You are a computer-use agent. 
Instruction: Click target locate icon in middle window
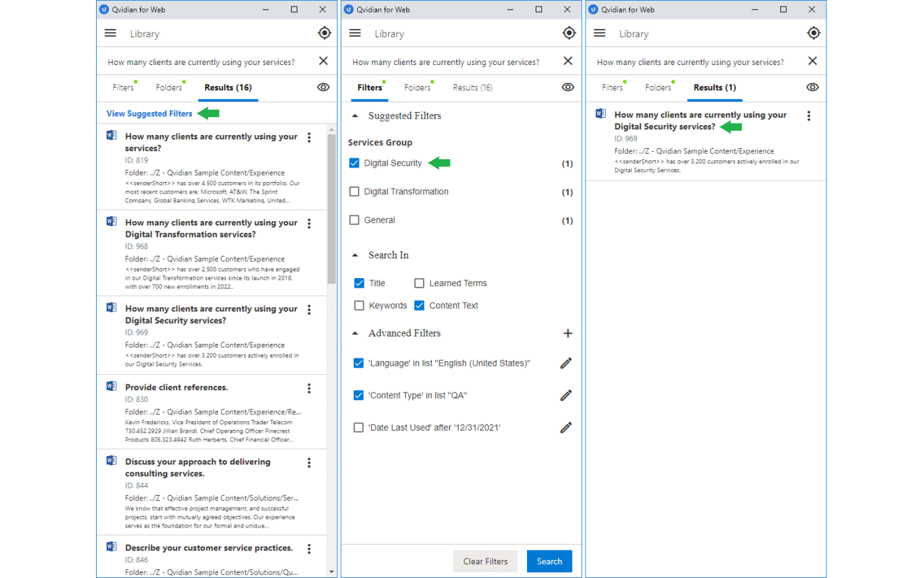pyautogui.click(x=569, y=33)
